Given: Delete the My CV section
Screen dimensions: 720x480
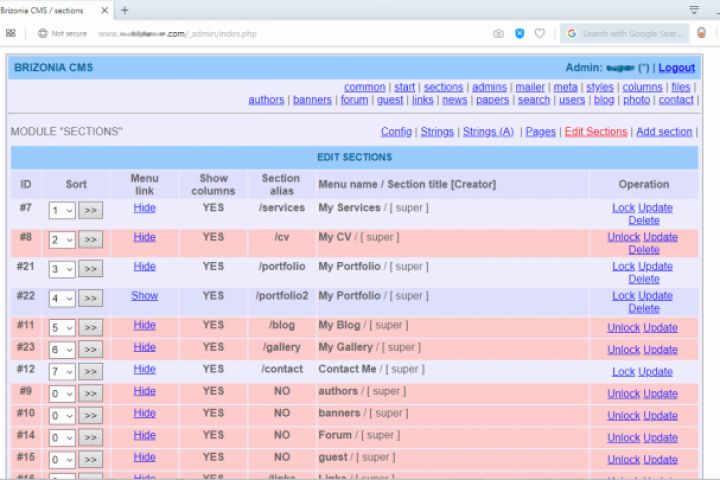Looking at the screenshot, I should click(644, 250).
